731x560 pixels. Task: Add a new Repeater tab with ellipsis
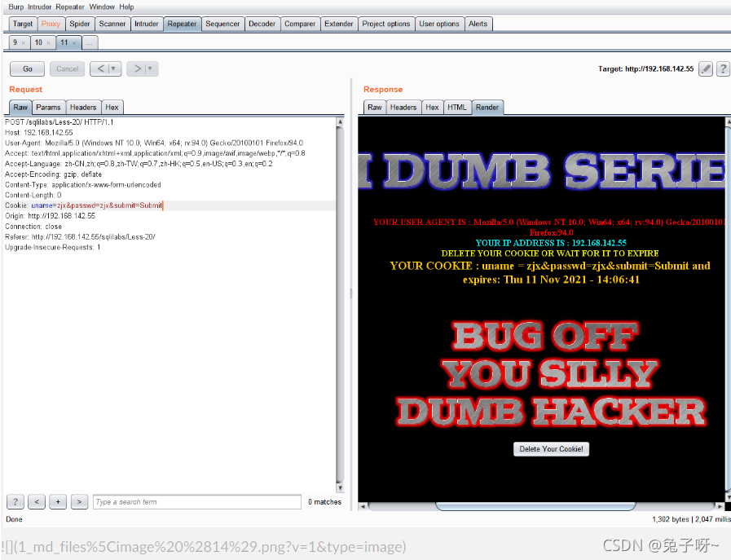(x=90, y=43)
